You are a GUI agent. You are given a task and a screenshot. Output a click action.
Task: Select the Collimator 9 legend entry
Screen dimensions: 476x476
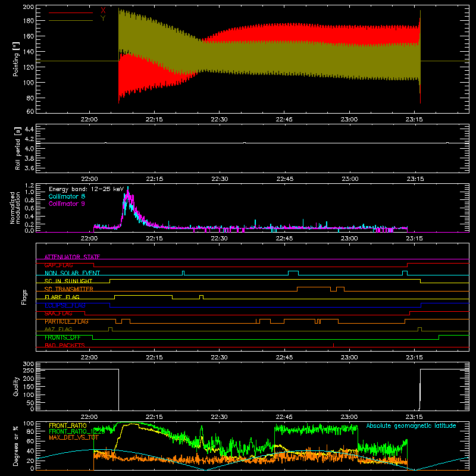click(x=67, y=203)
